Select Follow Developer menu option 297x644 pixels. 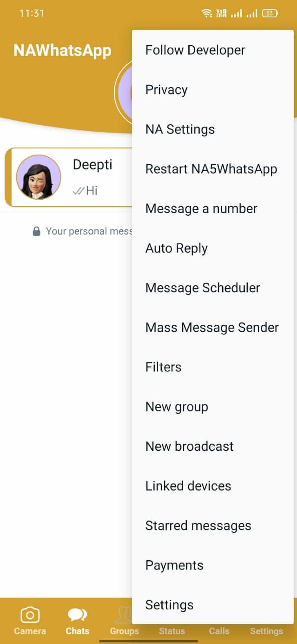tap(212, 50)
